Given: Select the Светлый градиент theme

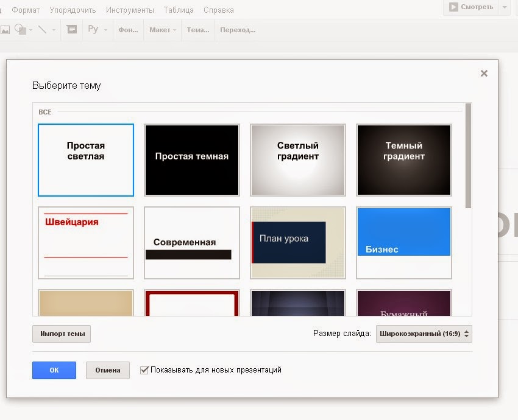Looking at the screenshot, I should point(298,160).
